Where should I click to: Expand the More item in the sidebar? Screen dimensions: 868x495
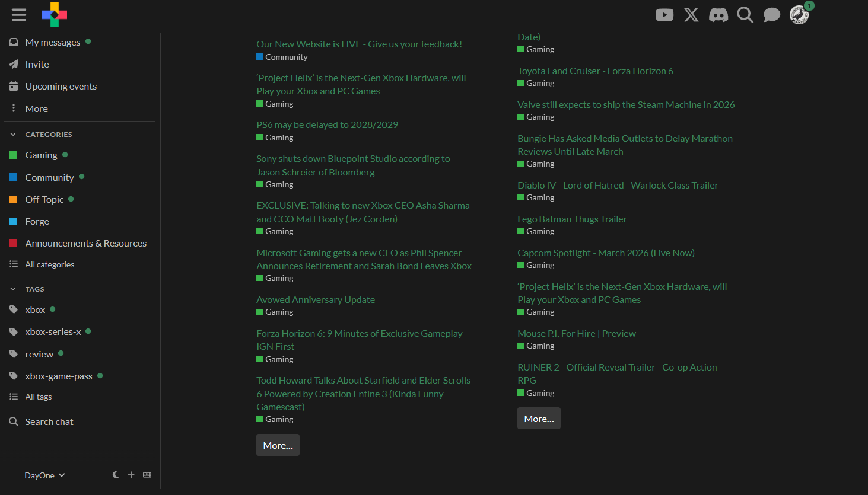36,108
